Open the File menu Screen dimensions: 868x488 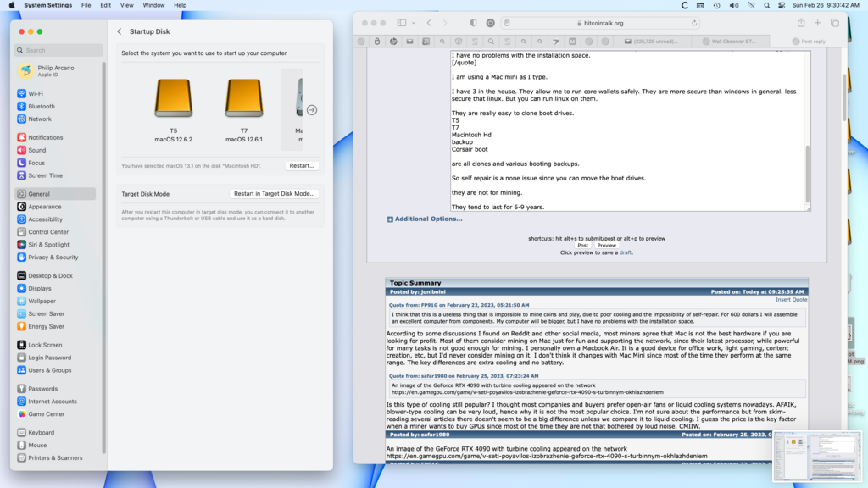point(86,5)
